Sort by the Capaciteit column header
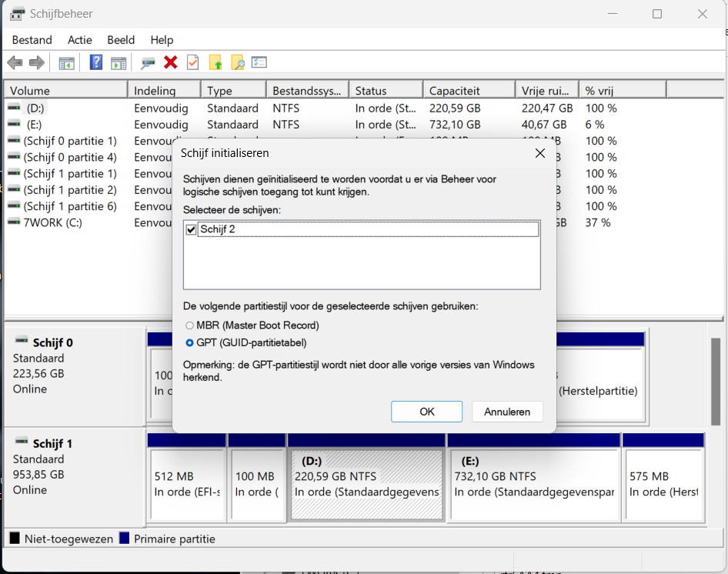728x574 pixels. (x=468, y=91)
